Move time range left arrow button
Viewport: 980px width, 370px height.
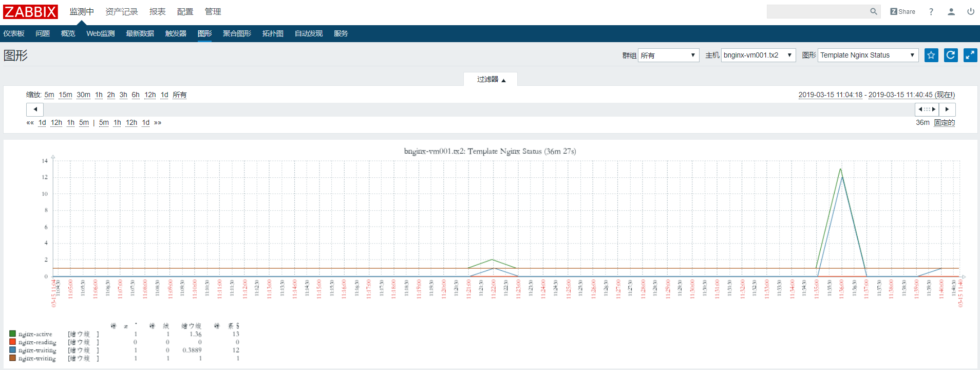click(35, 109)
